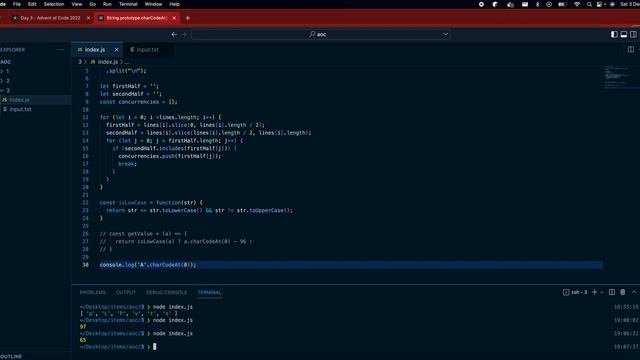The image size is (640, 360).
Task: Open the View menu
Action: (x=77, y=4)
